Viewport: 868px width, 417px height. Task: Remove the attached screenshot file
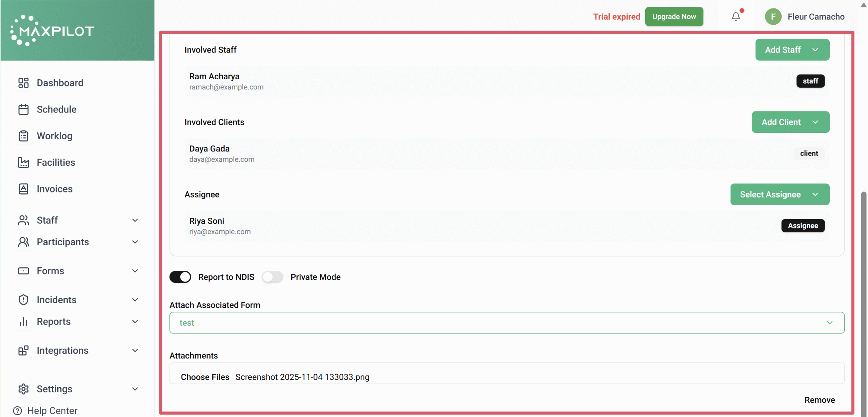(x=819, y=400)
